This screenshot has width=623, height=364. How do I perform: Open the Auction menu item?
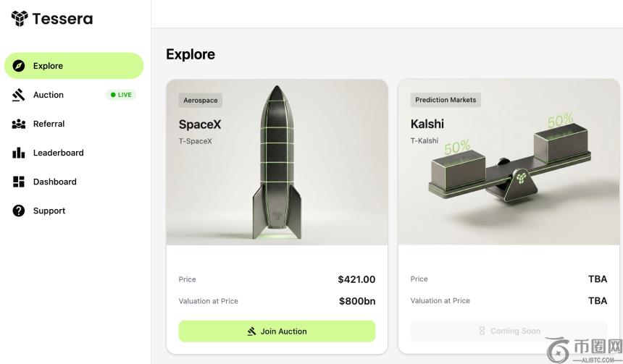(x=49, y=95)
